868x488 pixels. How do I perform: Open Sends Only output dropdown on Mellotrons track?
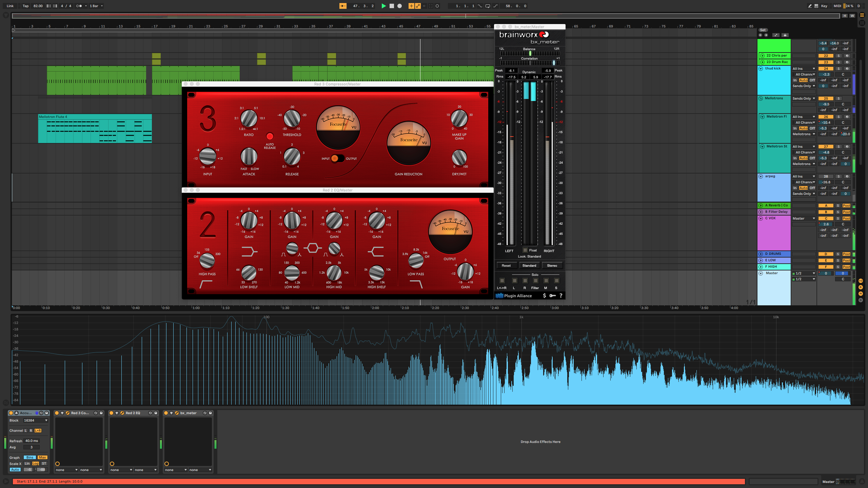click(x=804, y=98)
